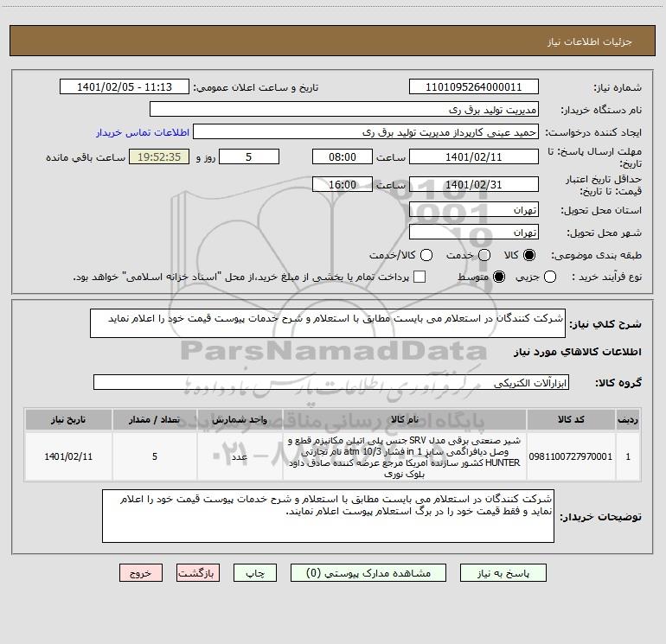Click the need number field 1101095264000011
This screenshot has width=666, height=644.
pos(474,86)
